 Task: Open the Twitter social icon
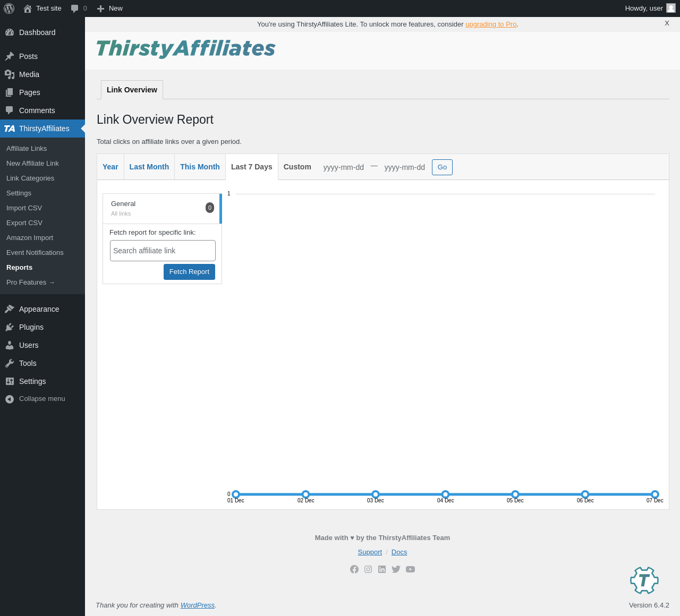coord(396,569)
